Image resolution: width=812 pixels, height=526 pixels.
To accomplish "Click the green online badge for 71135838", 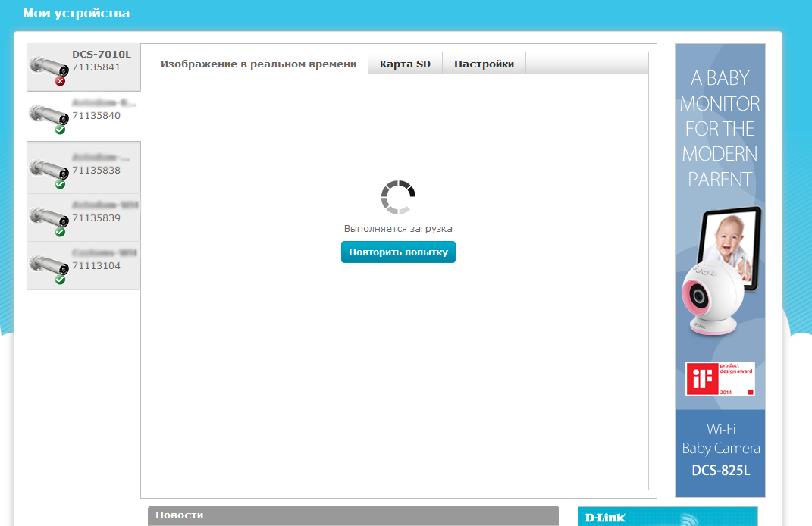I will [61, 184].
